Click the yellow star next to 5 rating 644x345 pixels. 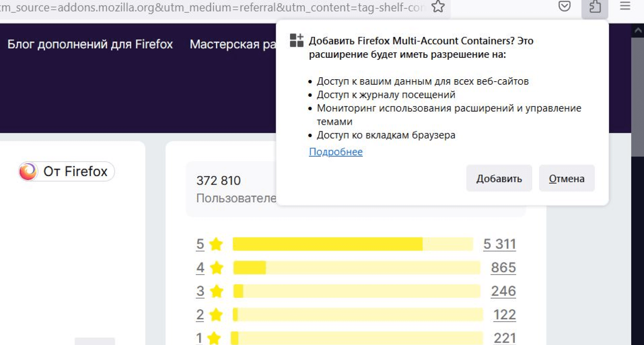pyautogui.click(x=216, y=244)
